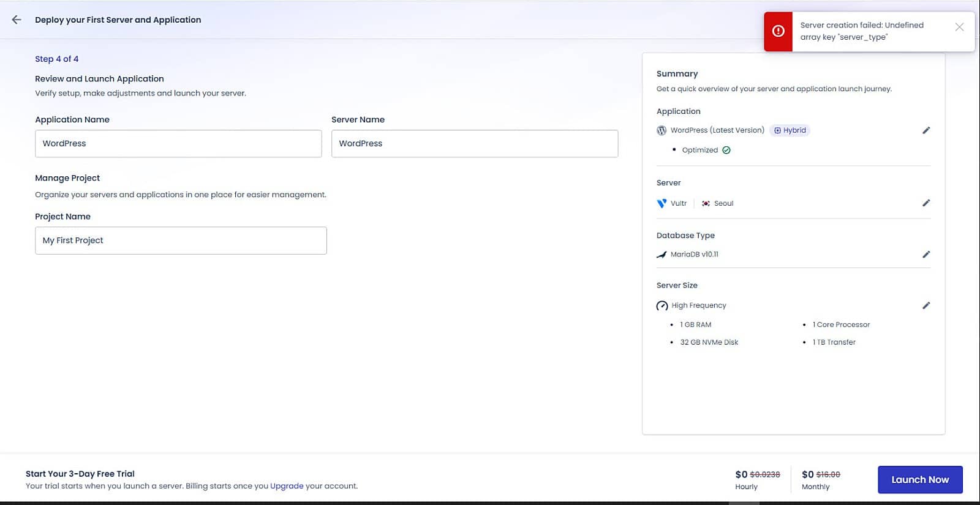The image size is (980, 505).
Task: Click the High Frequency gauge icon
Action: pos(662,305)
